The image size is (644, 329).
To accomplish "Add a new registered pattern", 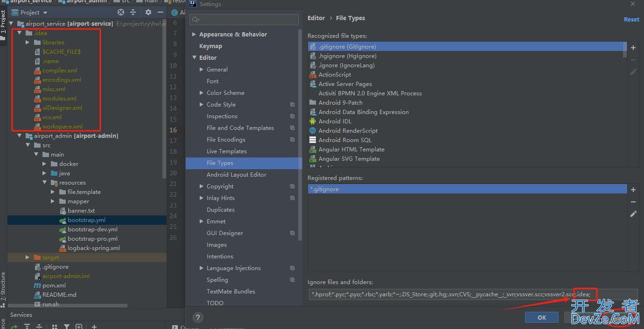I will pos(633,190).
